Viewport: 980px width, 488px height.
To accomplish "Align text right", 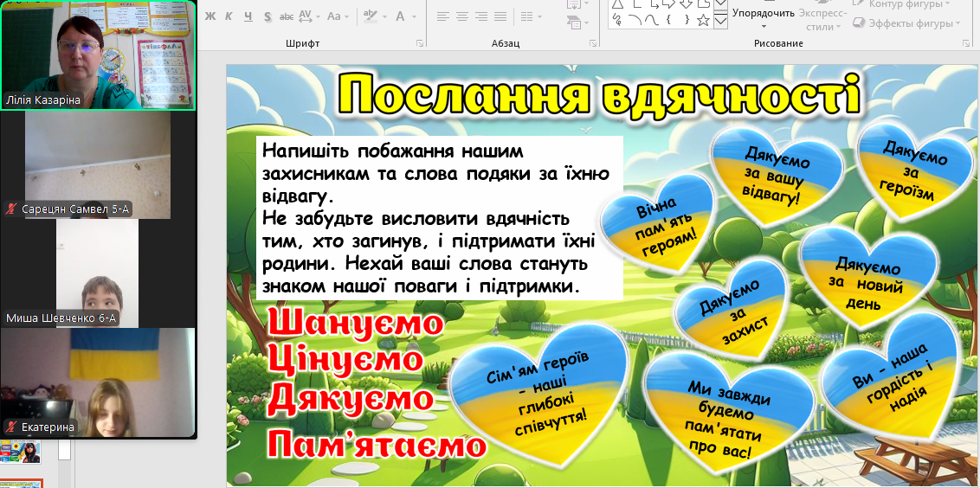I will pos(481,16).
